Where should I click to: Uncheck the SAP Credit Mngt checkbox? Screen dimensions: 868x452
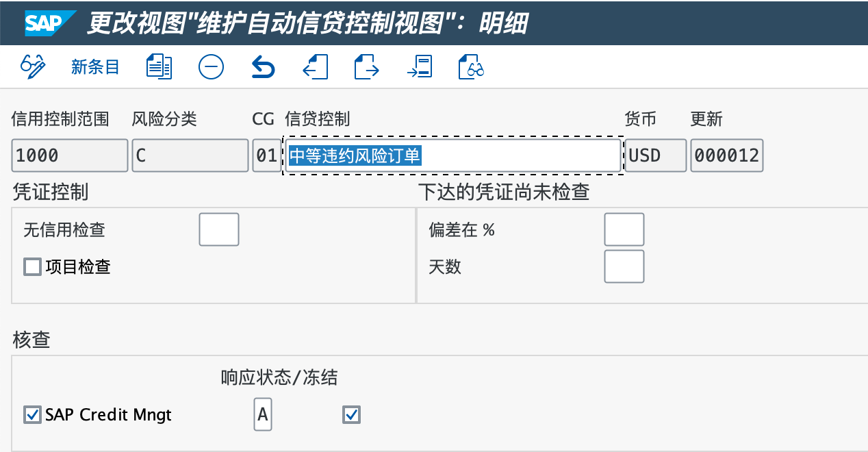click(x=32, y=414)
